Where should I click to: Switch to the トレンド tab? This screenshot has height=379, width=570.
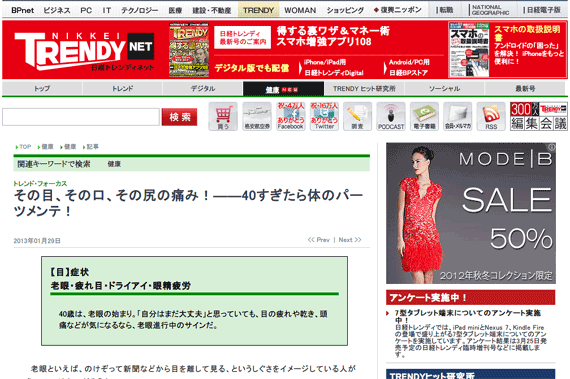pos(123,88)
